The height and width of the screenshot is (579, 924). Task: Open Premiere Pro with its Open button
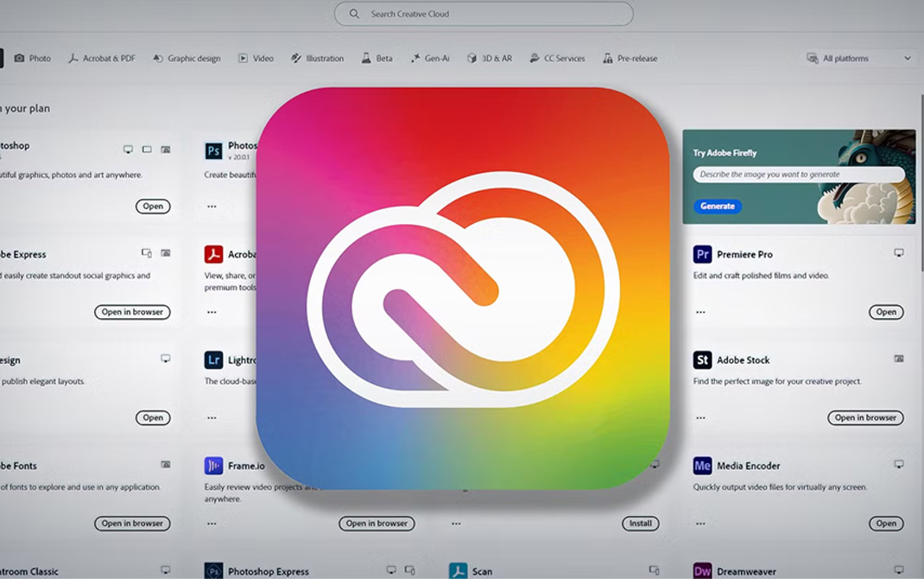pyautogui.click(x=886, y=312)
